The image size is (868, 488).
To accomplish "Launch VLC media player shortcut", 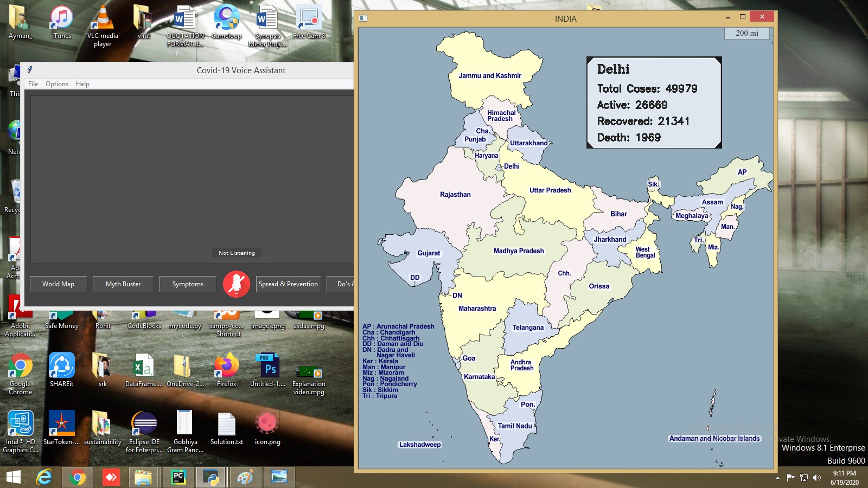I will [103, 26].
